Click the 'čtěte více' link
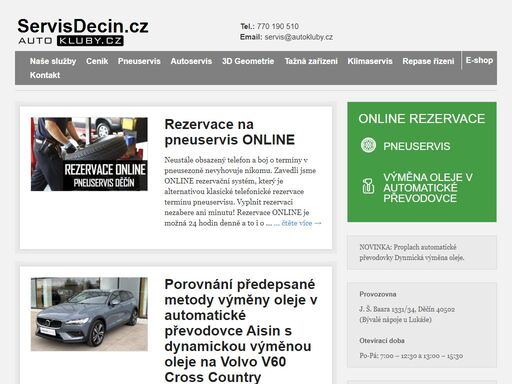Image resolution: width=512 pixels, height=384 pixels. tap(301, 223)
